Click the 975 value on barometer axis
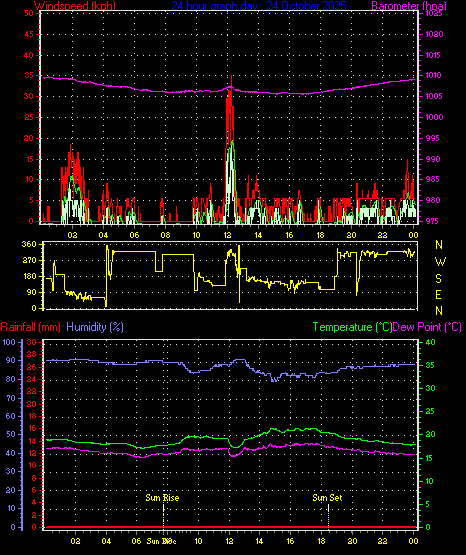The height and width of the screenshot is (555, 466). [433, 221]
